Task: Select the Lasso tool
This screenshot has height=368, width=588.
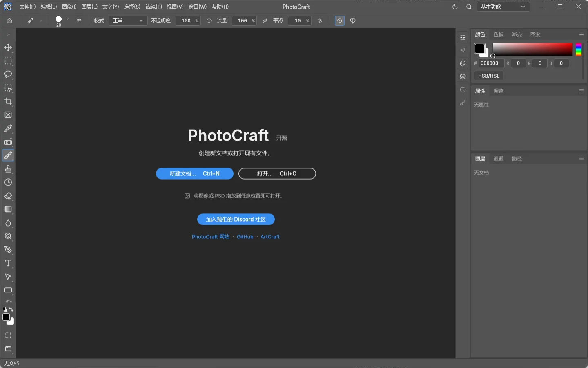Action: pos(8,74)
